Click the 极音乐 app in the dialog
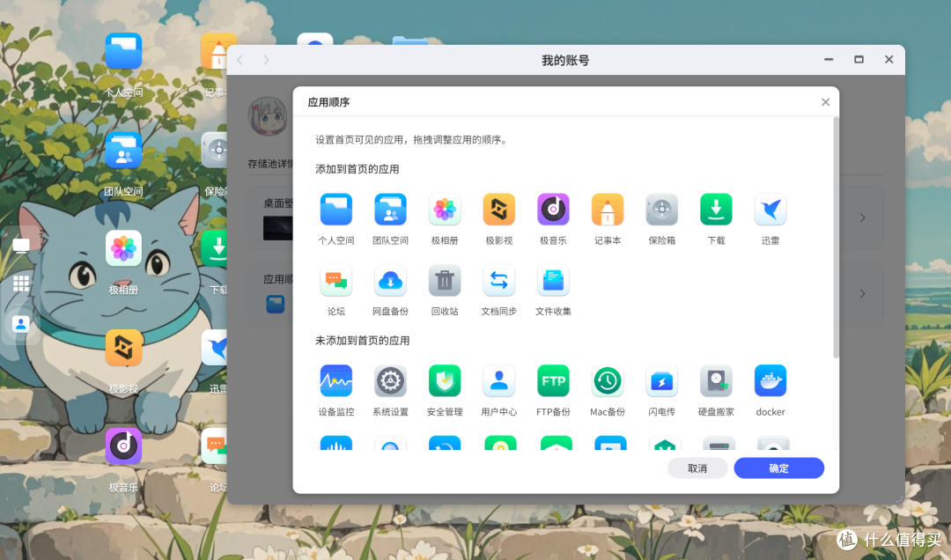The height and width of the screenshot is (560, 951). pyautogui.click(x=553, y=210)
